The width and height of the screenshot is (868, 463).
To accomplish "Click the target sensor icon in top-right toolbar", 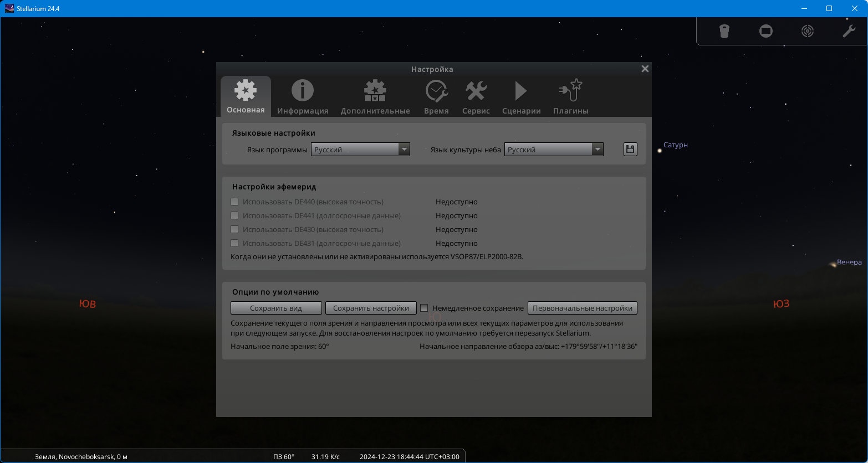I will 808,31.
